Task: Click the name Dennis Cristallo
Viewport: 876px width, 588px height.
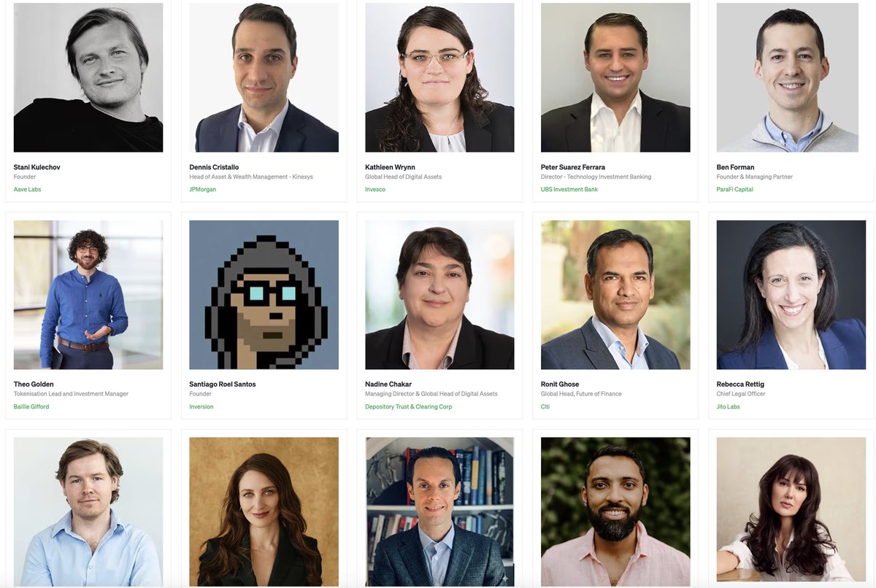Action: point(214,168)
